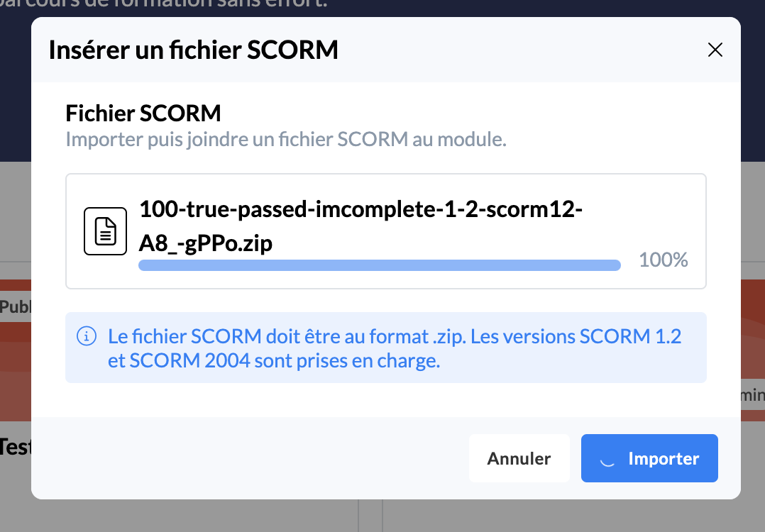Click the loading spinner in Importer button
This screenshot has width=765, height=532.
coord(607,459)
